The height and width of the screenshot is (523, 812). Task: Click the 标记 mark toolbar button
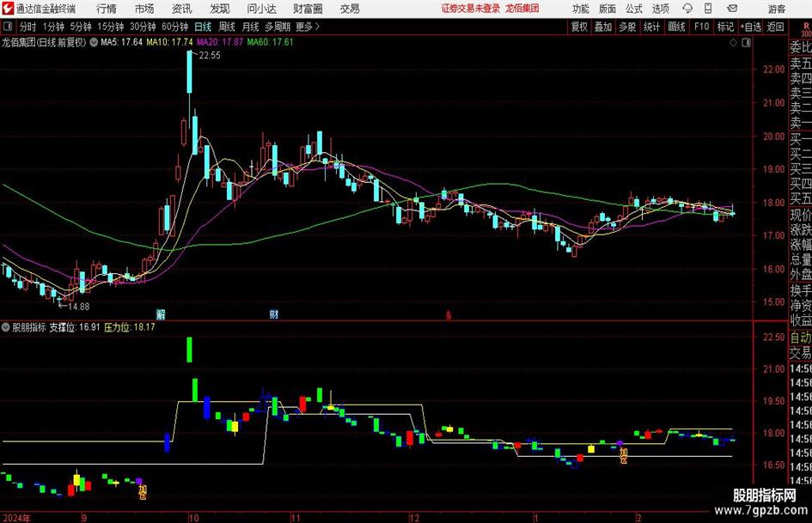(x=725, y=27)
